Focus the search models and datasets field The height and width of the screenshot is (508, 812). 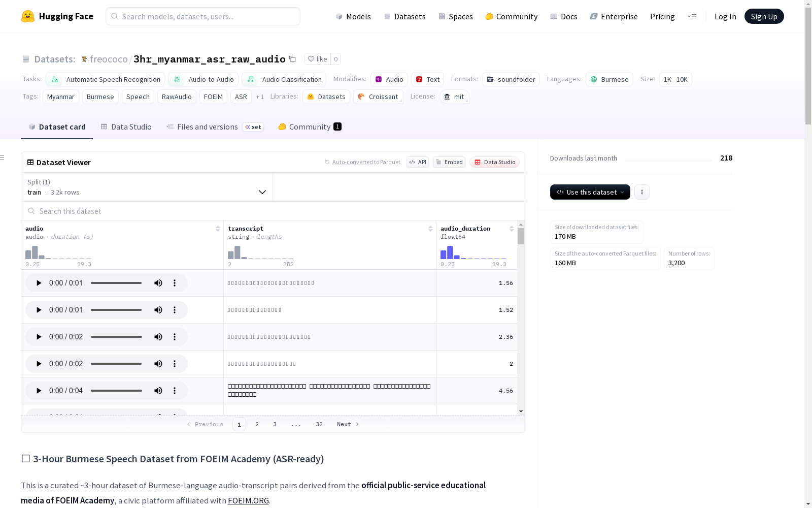coord(203,16)
